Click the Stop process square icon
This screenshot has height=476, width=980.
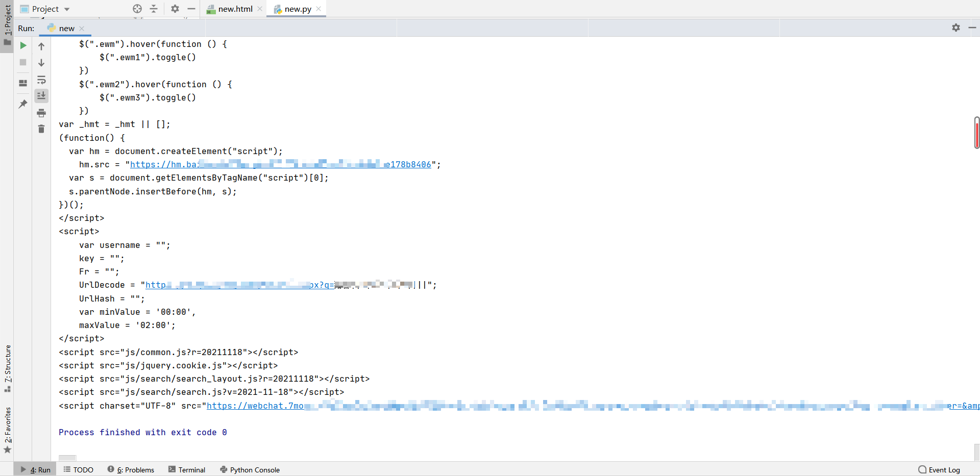tap(23, 62)
